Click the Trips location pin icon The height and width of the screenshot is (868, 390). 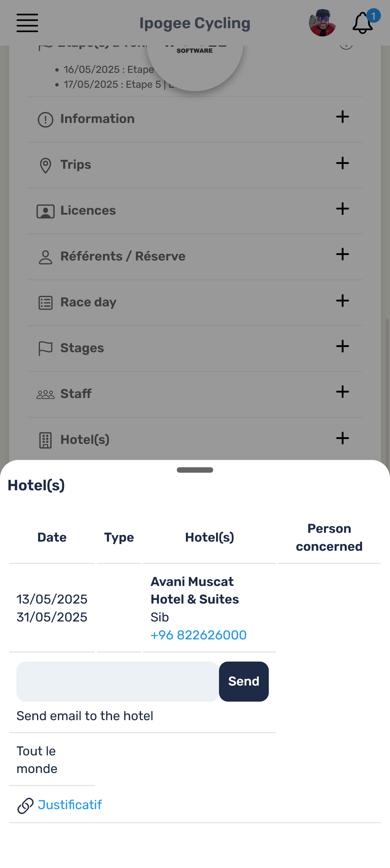[46, 165]
